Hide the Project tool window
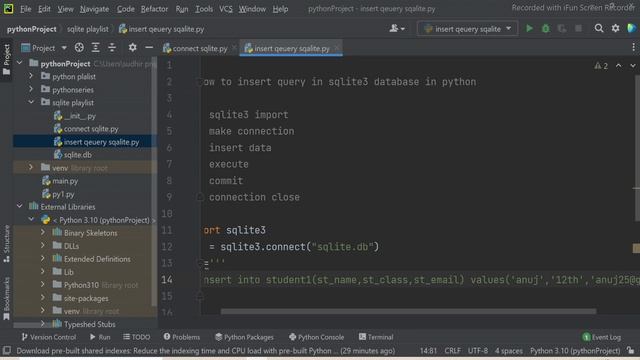The height and width of the screenshot is (360, 640). (x=149, y=48)
